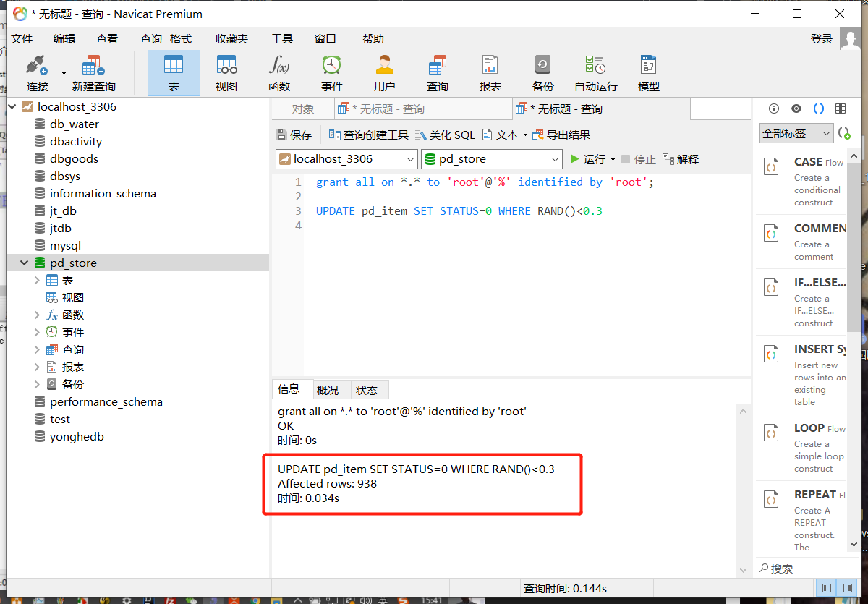868x604 pixels.
Task: Open the connection dropdown arrow beside 连接
Action: pos(64,73)
